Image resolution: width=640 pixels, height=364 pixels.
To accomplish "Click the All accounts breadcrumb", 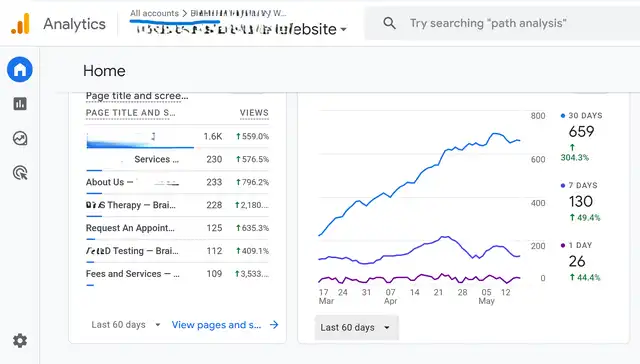I will point(154,13).
